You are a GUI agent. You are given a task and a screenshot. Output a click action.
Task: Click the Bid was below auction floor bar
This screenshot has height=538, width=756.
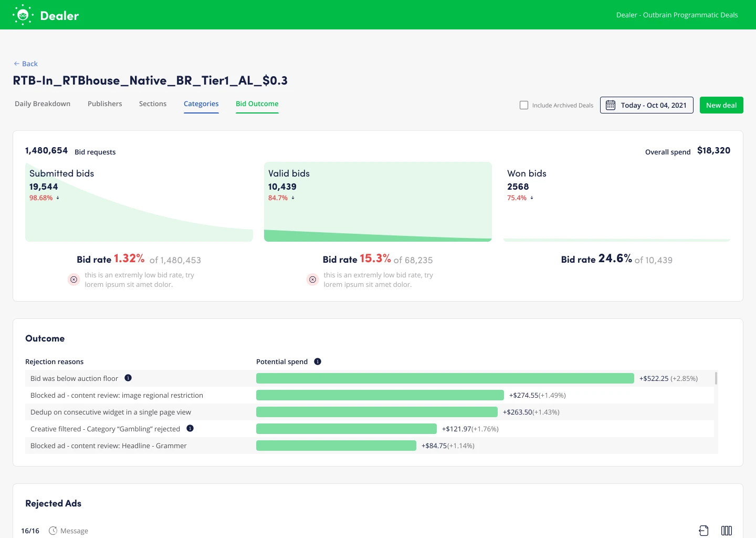click(445, 378)
